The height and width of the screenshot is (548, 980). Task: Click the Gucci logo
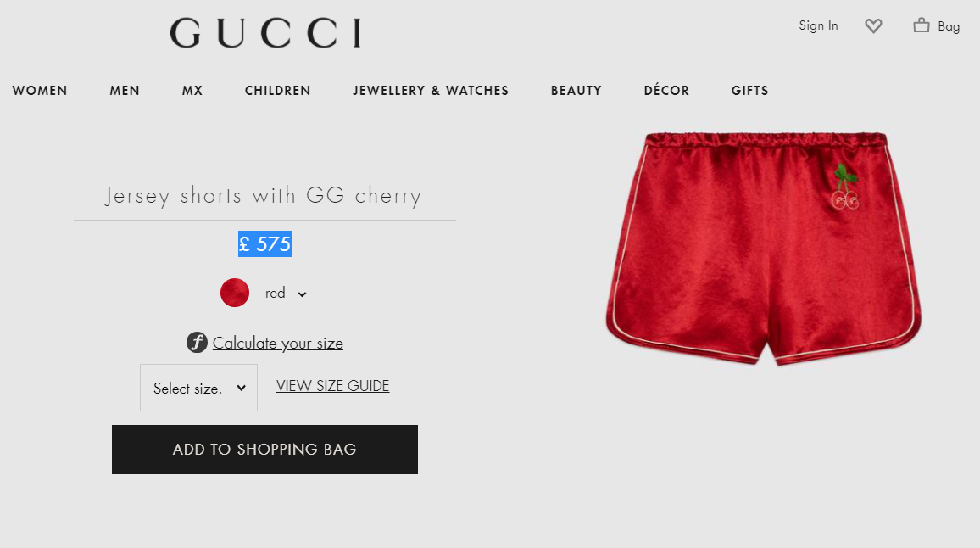pyautogui.click(x=265, y=32)
